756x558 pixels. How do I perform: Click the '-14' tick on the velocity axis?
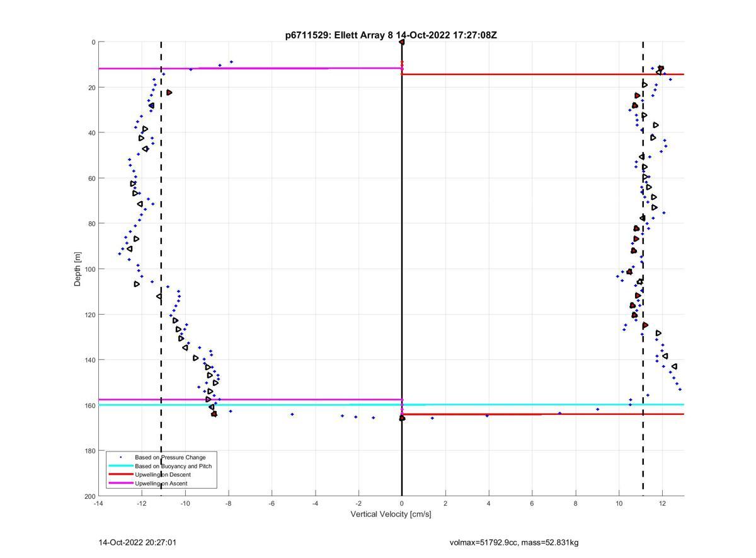coord(98,503)
